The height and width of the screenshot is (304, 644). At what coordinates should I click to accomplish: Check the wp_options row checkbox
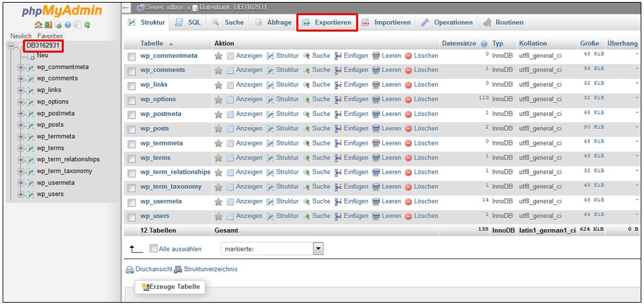(131, 101)
